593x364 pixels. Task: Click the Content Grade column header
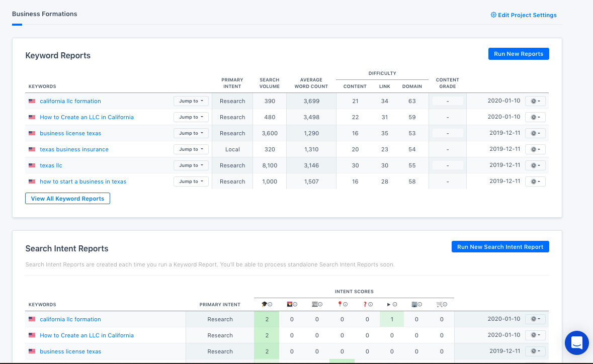[448, 83]
